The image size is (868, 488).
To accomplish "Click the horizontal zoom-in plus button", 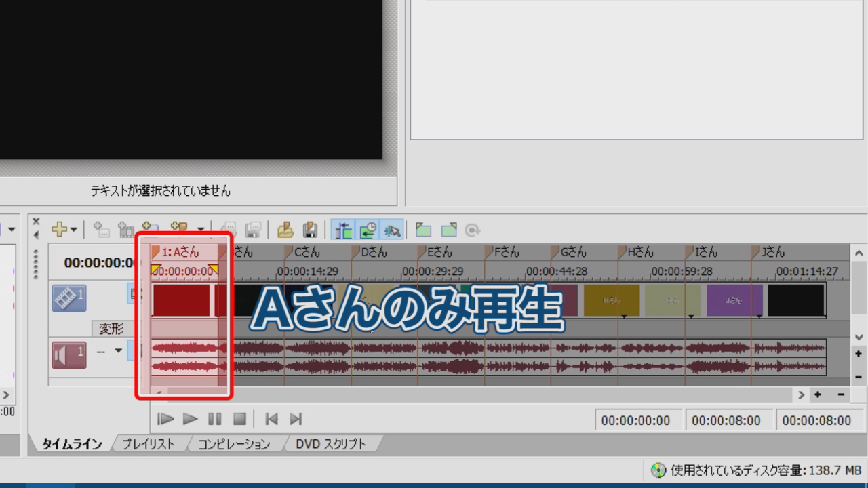I will coord(818,394).
